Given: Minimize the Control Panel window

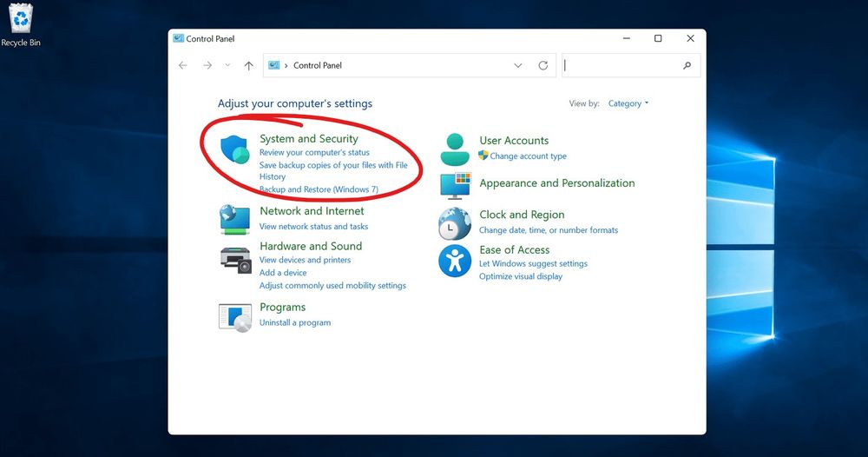Looking at the screenshot, I should [x=627, y=38].
